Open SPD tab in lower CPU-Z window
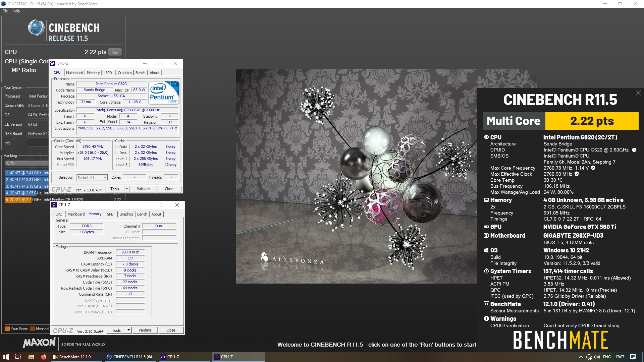Screen dimensions: 644x362 110,214
